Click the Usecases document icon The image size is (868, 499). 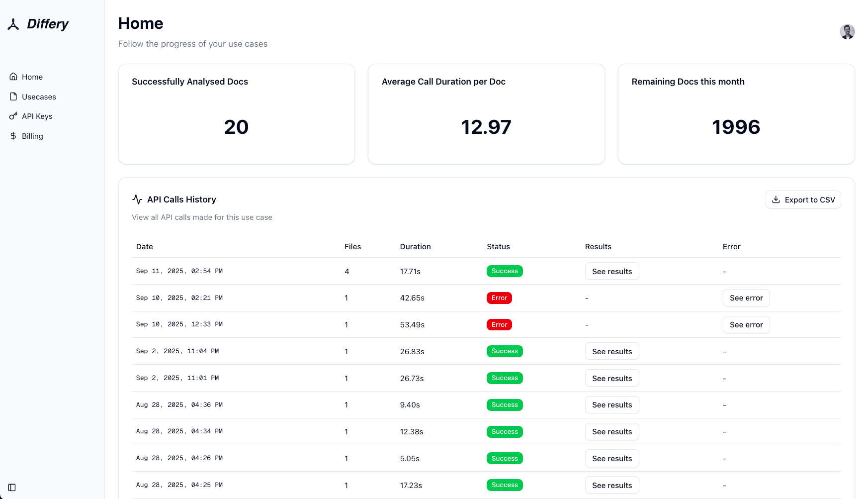pyautogui.click(x=13, y=97)
